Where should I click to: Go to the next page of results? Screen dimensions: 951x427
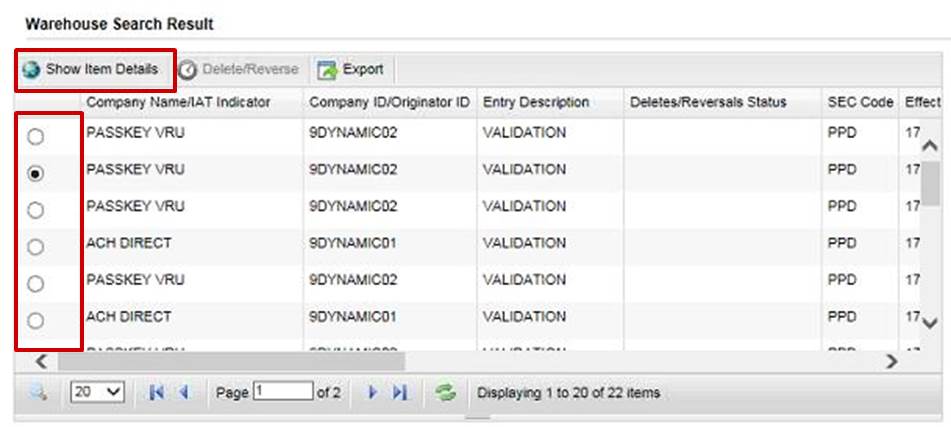(373, 393)
